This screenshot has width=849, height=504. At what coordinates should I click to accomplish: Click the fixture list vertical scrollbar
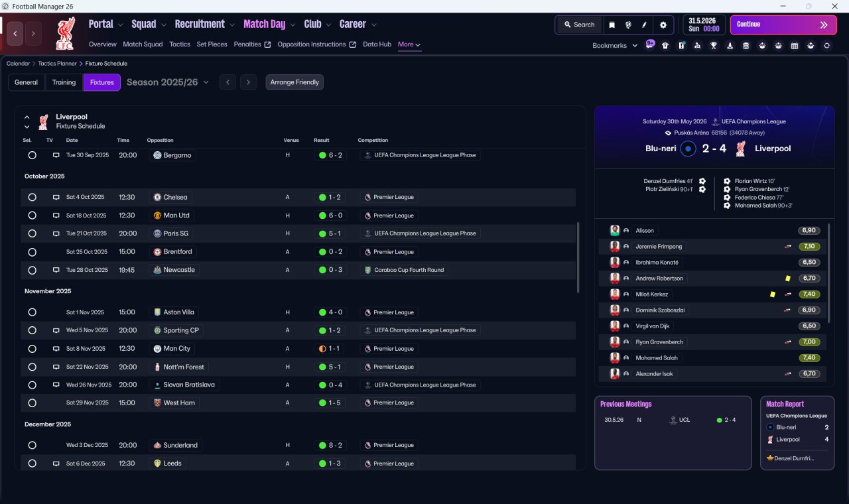point(578,257)
